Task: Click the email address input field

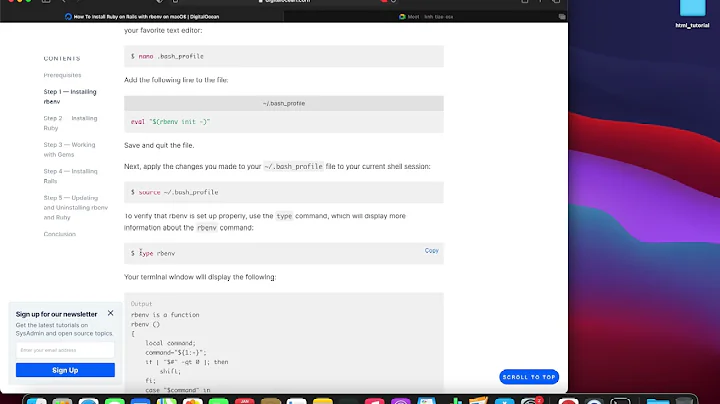Action: [x=65, y=350]
